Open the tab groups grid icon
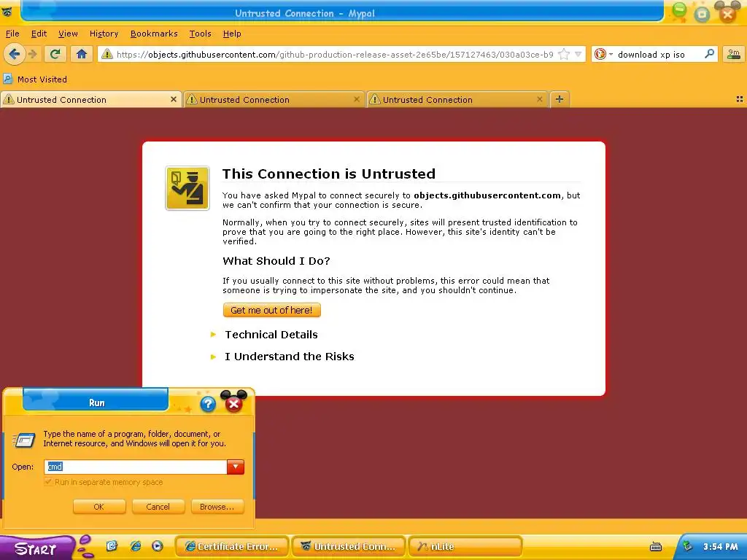Screen dimensions: 747x560 click(740, 99)
